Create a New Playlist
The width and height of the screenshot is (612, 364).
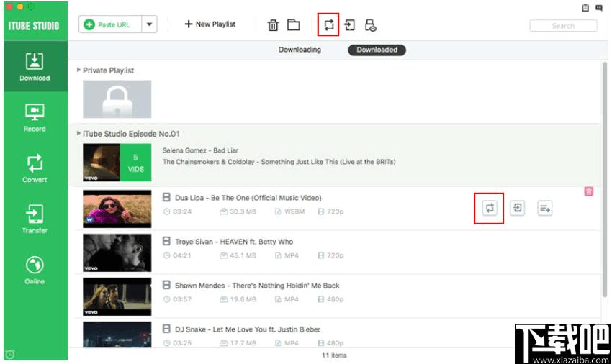[210, 24]
